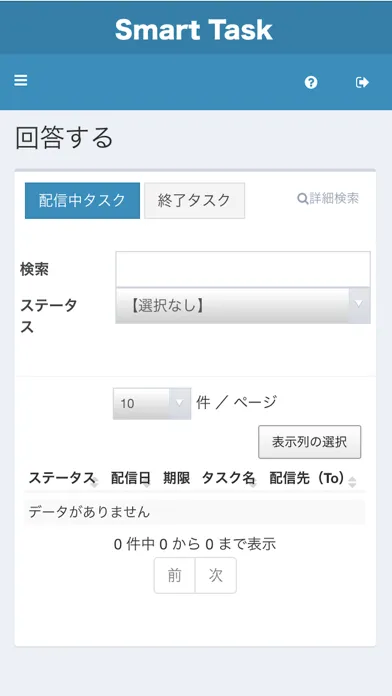The image size is (392, 696).
Task: Sort by 配信日 column sort arrows
Action: pos(147,482)
